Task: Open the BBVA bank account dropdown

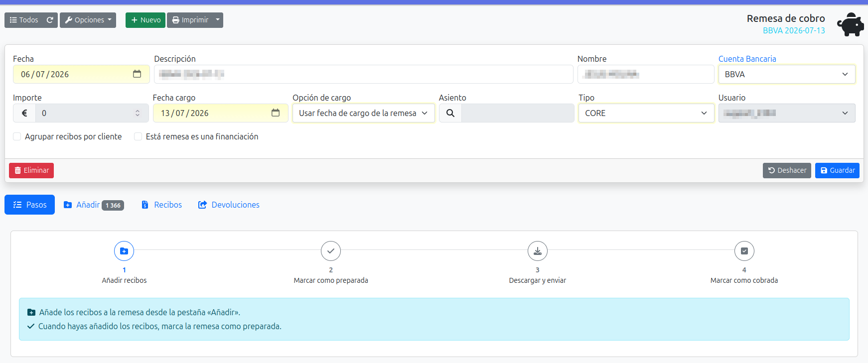Action: pyautogui.click(x=787, y=74)
